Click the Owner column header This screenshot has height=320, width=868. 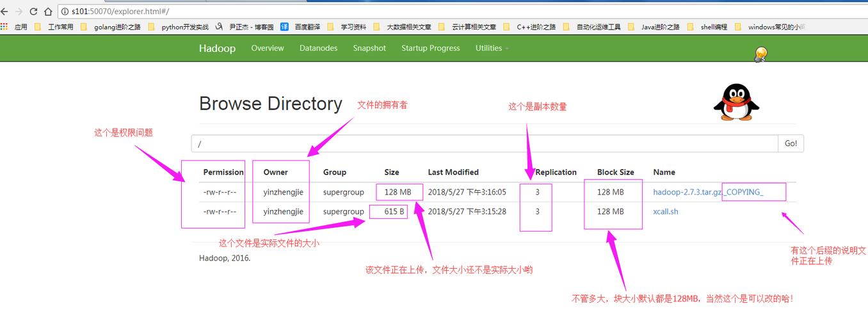click(x=276, y=172)
